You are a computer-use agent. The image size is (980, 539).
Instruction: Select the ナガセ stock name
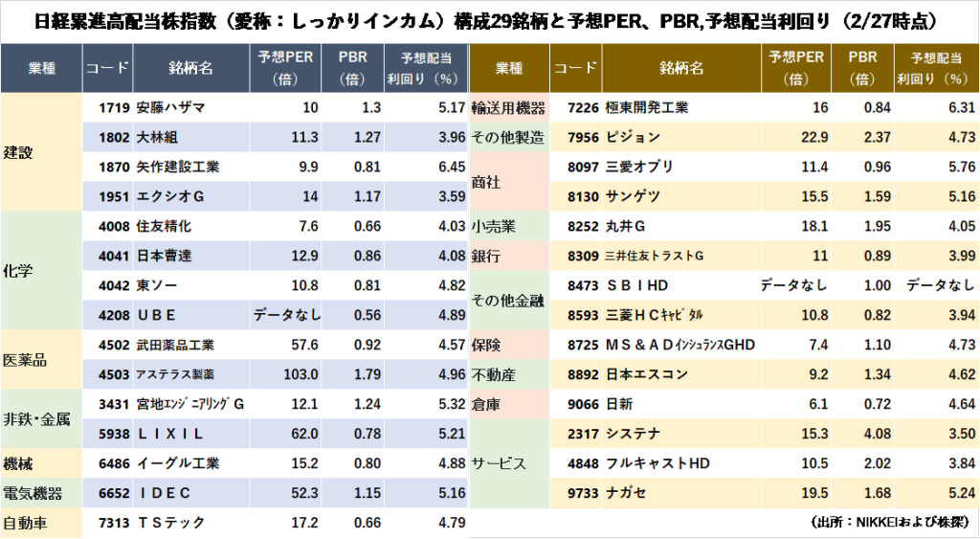[626, 493]
